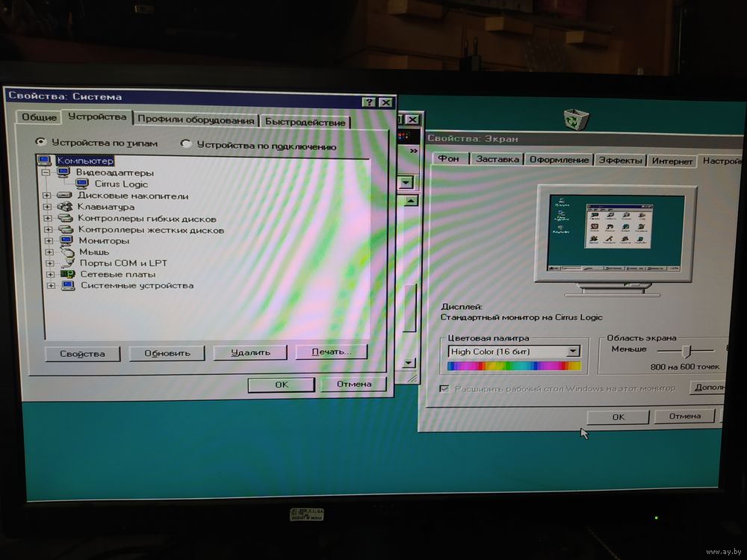Open the Профили оборудования tab

(196, 120)
